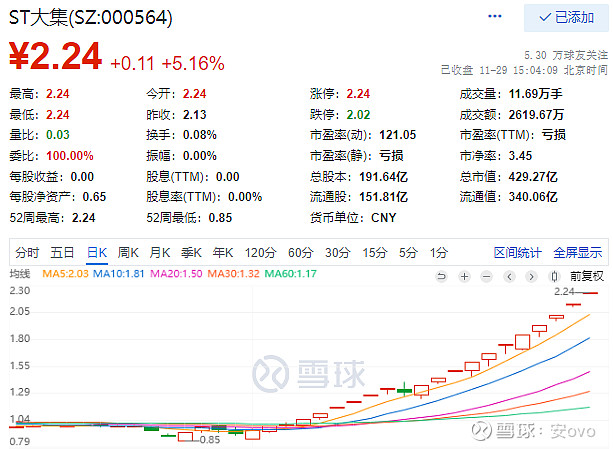Screen dimensions: 613x449
Task: Switch to 120分 interval tab
Action: pyautogui.click(x=260, y=253)
